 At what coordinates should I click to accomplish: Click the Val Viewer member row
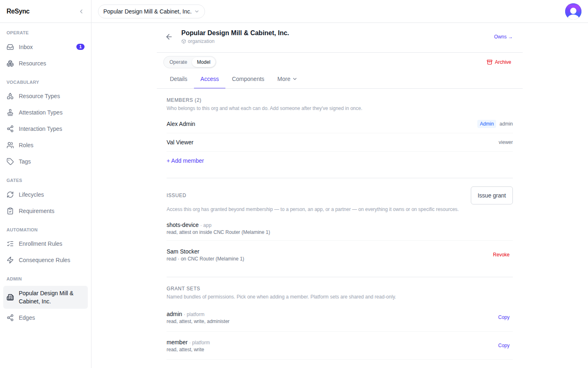point(340,142)
